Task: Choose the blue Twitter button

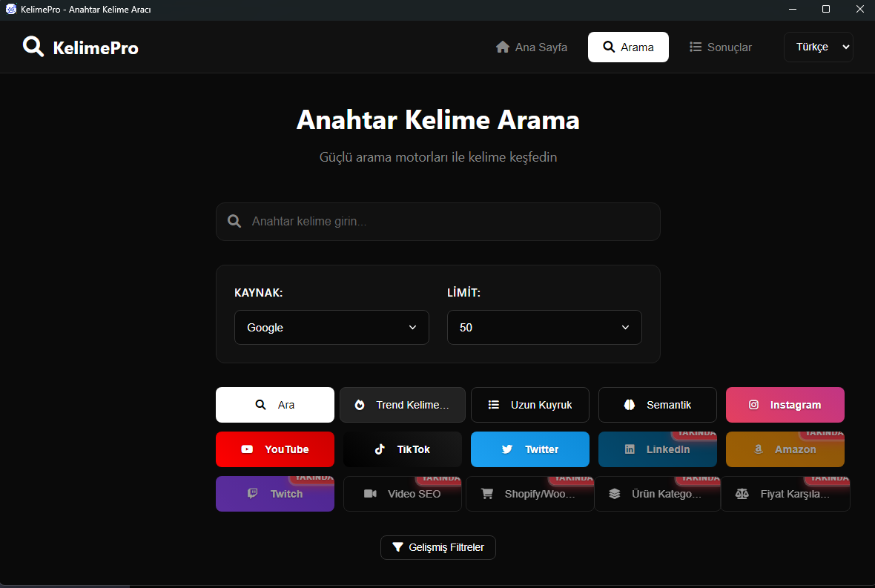Action: 530,449
